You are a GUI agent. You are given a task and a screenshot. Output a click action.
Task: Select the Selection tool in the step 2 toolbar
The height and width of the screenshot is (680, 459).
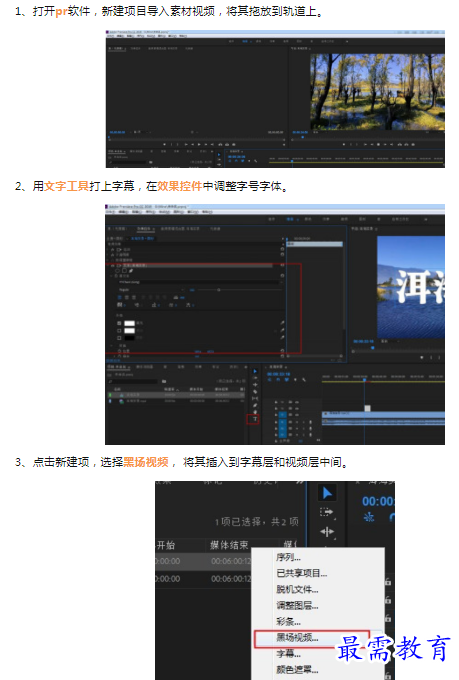tap(255, 371)
